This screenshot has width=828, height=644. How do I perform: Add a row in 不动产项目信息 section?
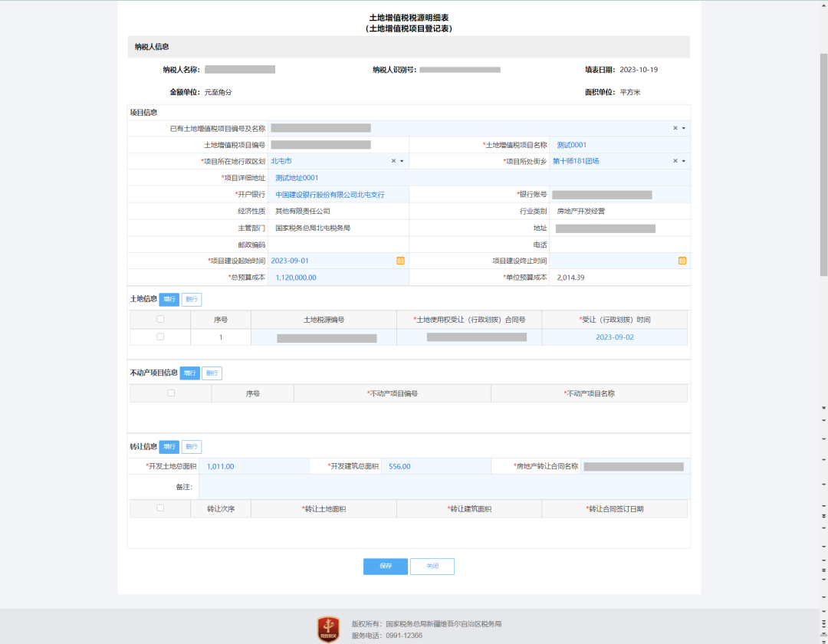coord(189,373)
